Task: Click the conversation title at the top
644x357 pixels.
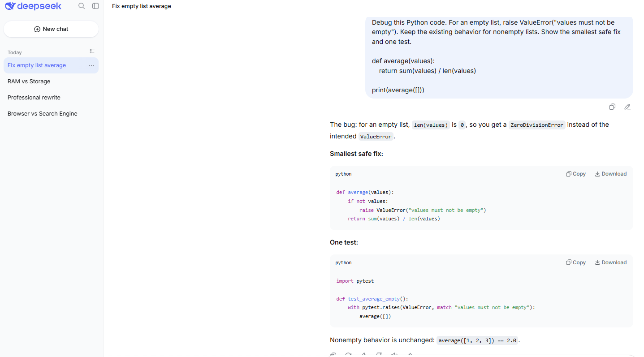Action: pyautogui.click(x=142, y=6)
